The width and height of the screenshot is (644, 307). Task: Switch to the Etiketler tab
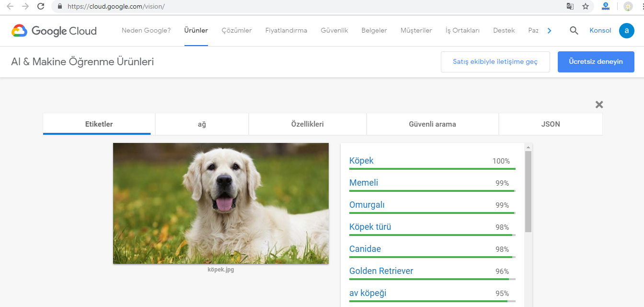[99, 124]
